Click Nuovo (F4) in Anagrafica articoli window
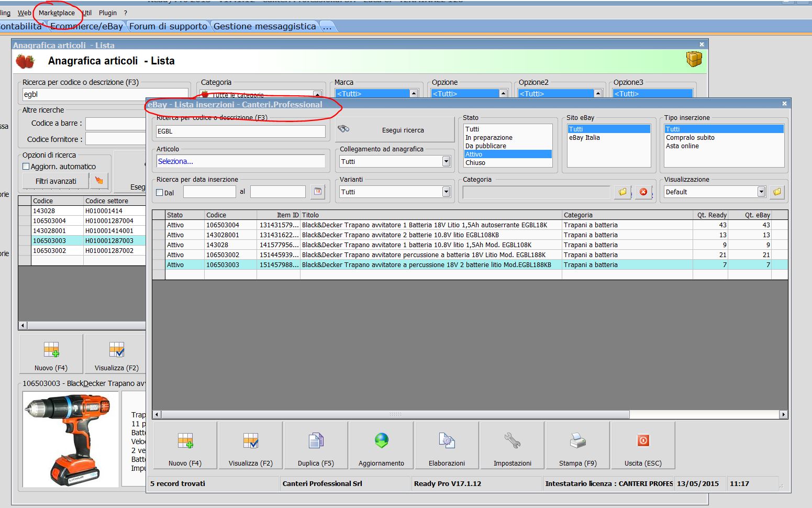 pos(51,354)
